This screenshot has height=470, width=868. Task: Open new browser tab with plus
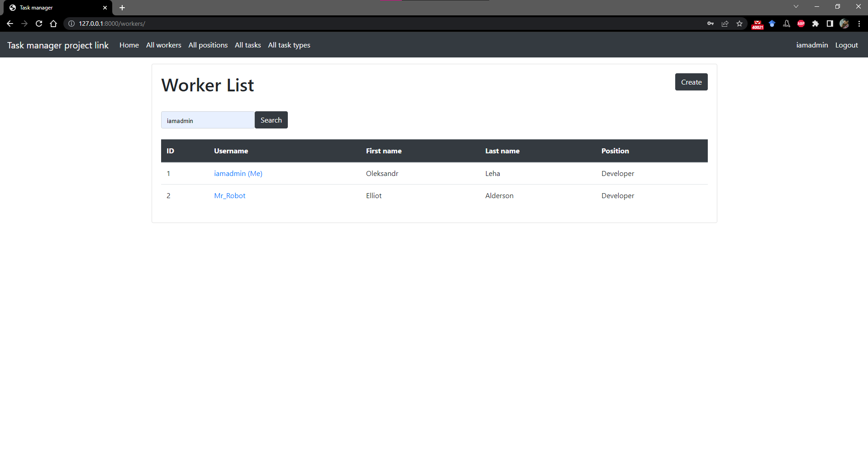click(x=122, y=8)
